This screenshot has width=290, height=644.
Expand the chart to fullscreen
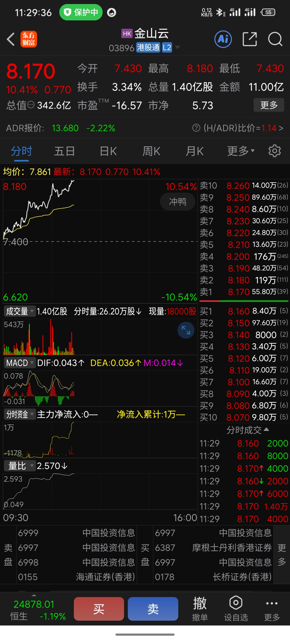point(186,330)
